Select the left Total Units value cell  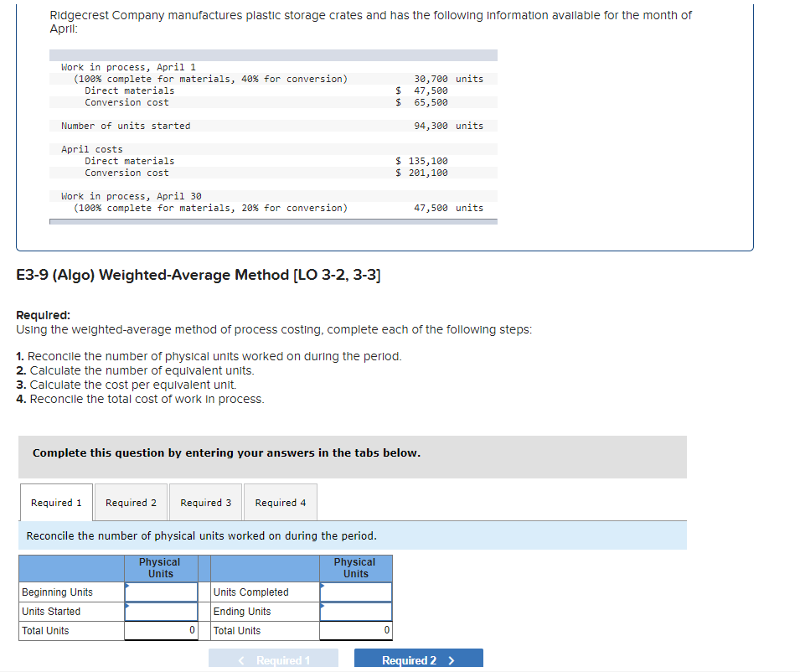pyautogui.click(x=161, y=631)
